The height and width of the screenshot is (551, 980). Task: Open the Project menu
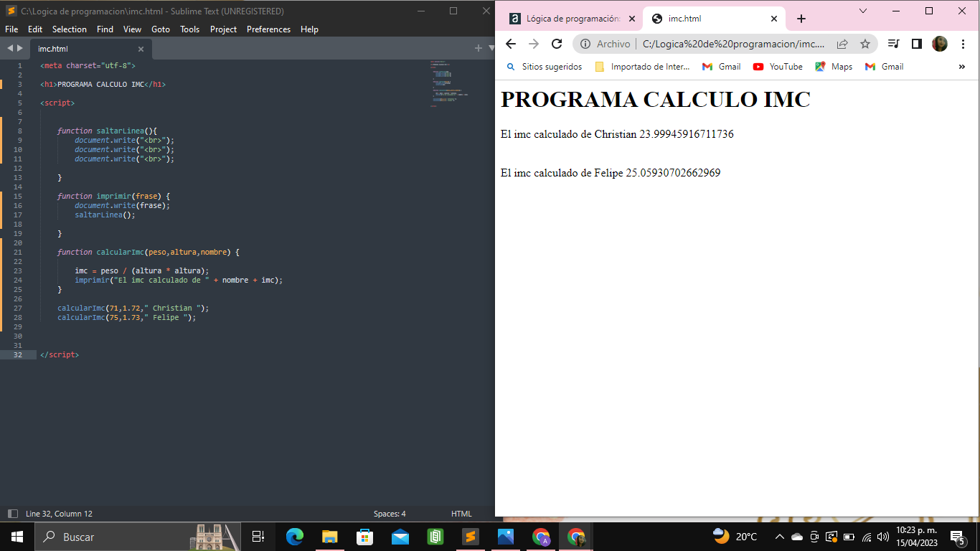point(223,29)
